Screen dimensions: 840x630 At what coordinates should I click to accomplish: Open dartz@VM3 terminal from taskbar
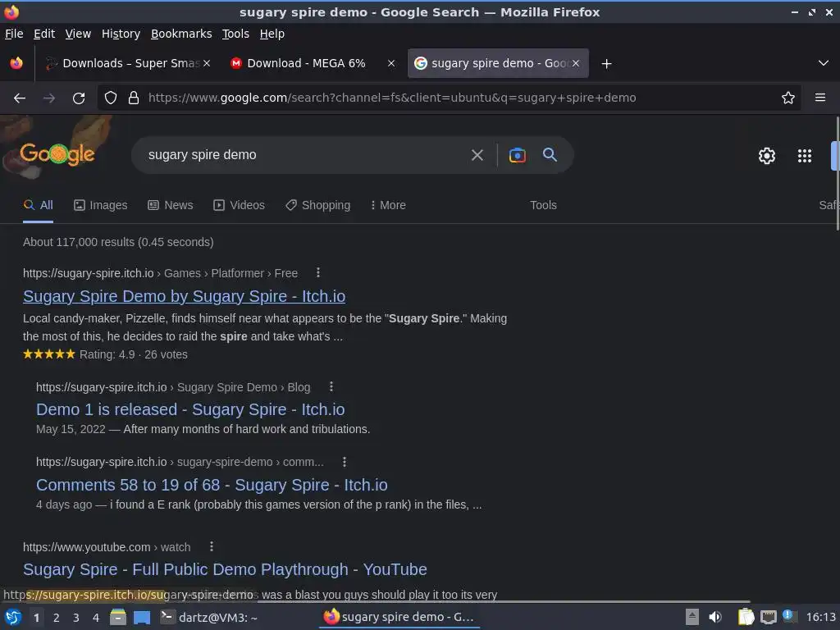tap(209, 618)
